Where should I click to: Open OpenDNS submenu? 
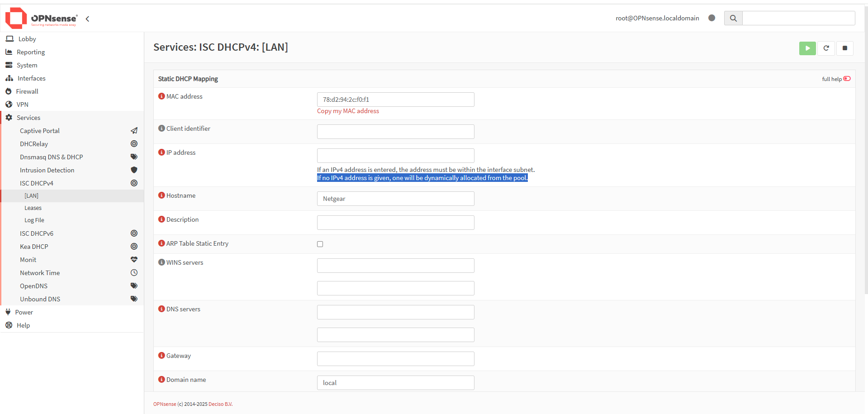[x=33, y=286]
